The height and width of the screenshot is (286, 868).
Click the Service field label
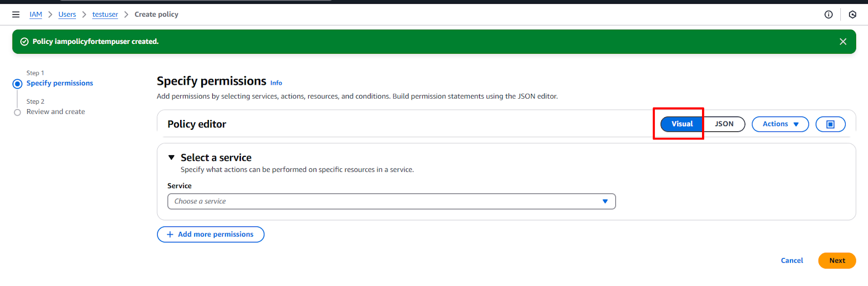click(180, 186)
